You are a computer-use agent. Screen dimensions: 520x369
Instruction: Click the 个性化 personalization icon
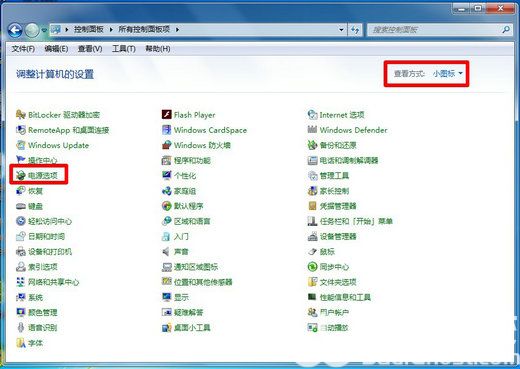click(166, 175)
